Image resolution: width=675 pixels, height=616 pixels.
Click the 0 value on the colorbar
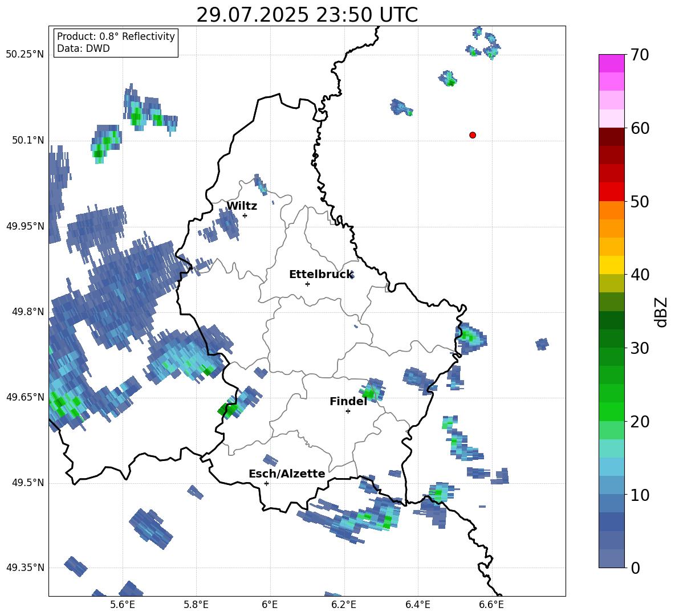(635, 568)
